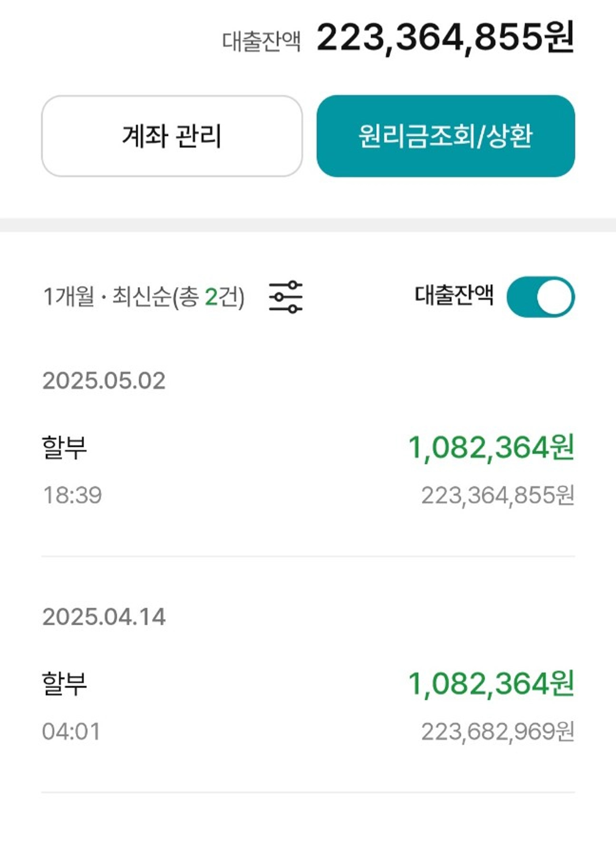Screen dimensions: 616x855
Task: Tap the 계좌 관리 button
Action: pyautogui.click(x=172, y=136)
